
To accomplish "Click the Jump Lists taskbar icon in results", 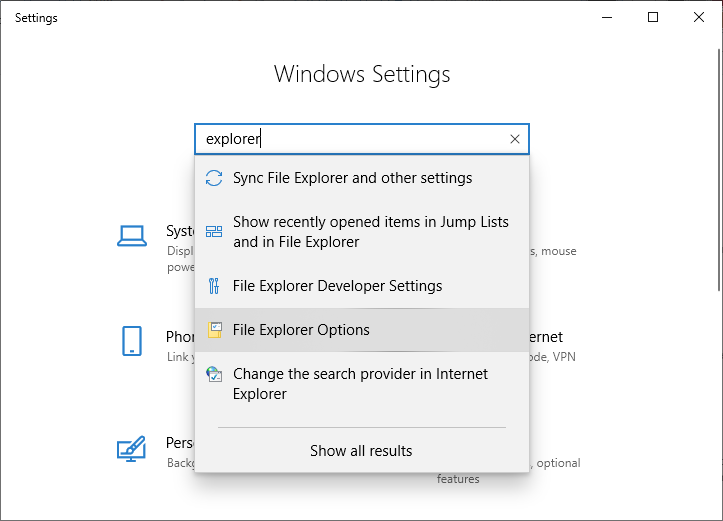I will pos(214,231).
